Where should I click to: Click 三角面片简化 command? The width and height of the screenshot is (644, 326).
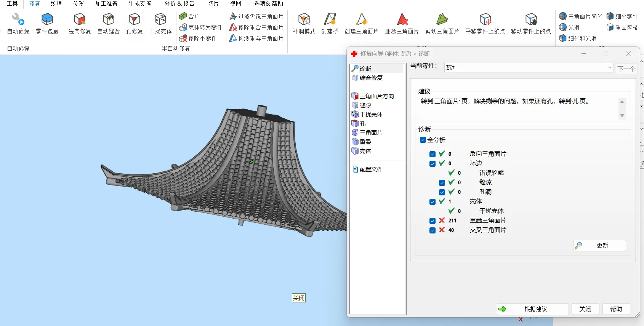coord(581,16)
